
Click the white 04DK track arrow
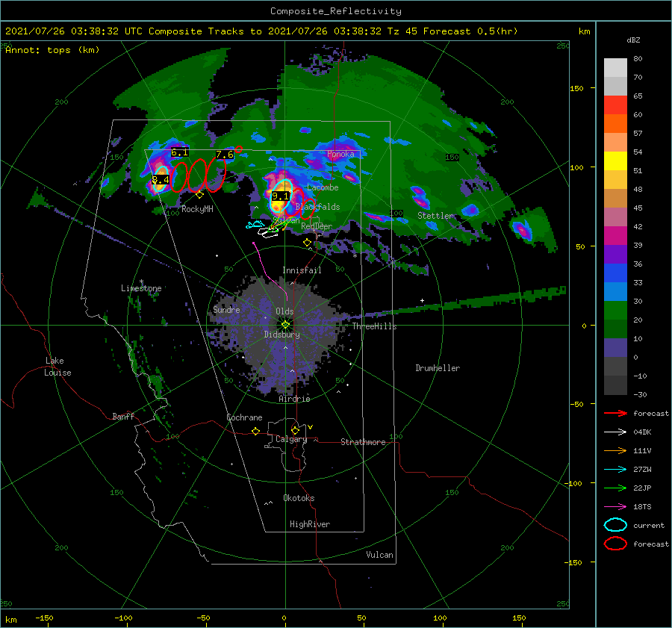tap(615, 432)
